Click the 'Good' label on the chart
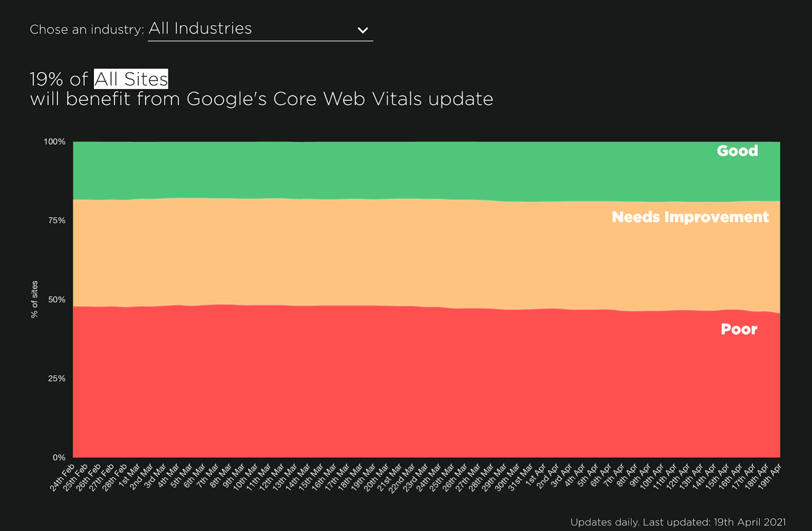The height and width of the screenshot is (531, 812). 736,151
